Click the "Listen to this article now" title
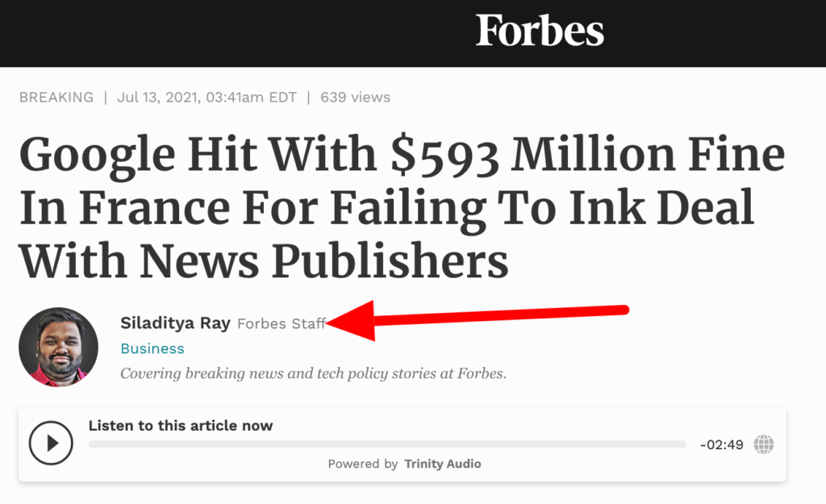This screenshot has width=826, height=504. coord(181,425)
